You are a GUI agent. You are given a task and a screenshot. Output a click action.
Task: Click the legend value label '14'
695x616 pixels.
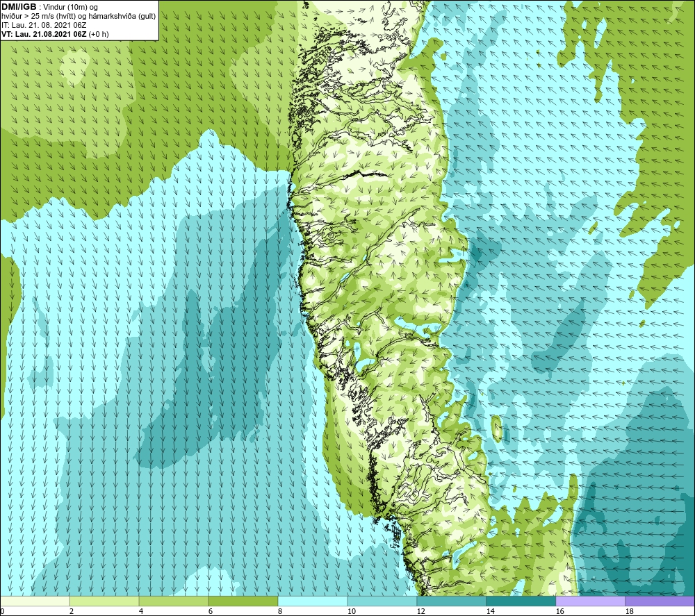point(491,611)
